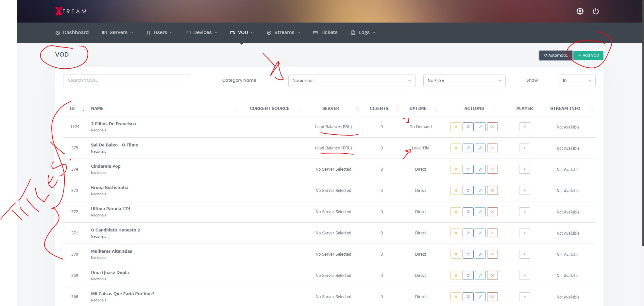The width and height of the screenshot is (644, 306).
Task: Expand the Users menu
Action: [160, 32]
